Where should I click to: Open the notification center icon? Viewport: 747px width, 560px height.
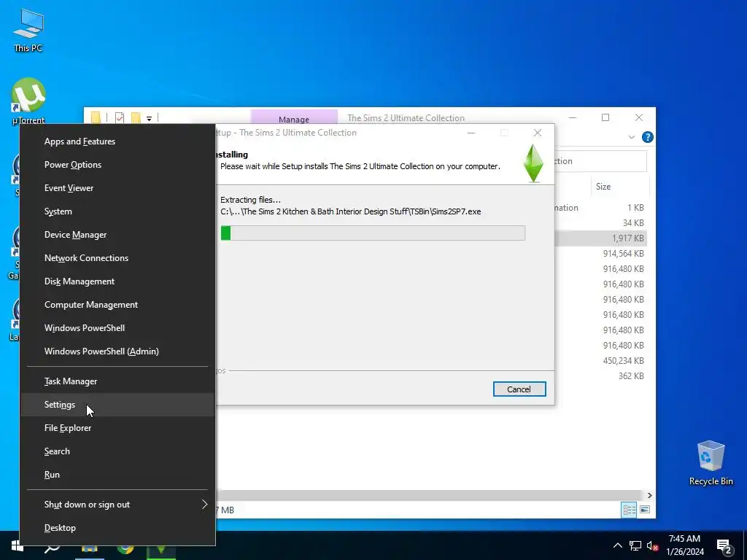724,546
